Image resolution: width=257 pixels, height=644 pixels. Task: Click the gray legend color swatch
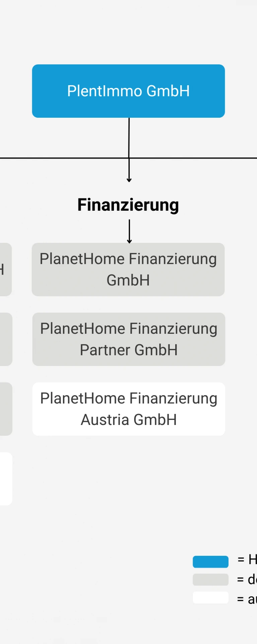(210, 580)
